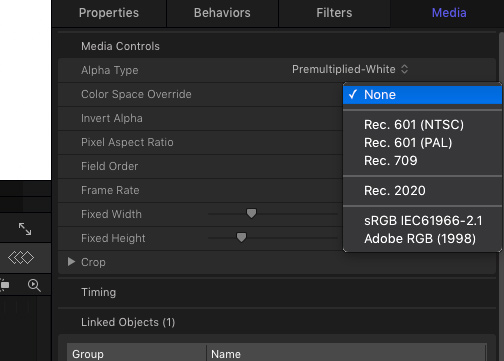Click the zoom magnifier timeline icon
Viewport: 504px width, 361px height.
point(34,285)
